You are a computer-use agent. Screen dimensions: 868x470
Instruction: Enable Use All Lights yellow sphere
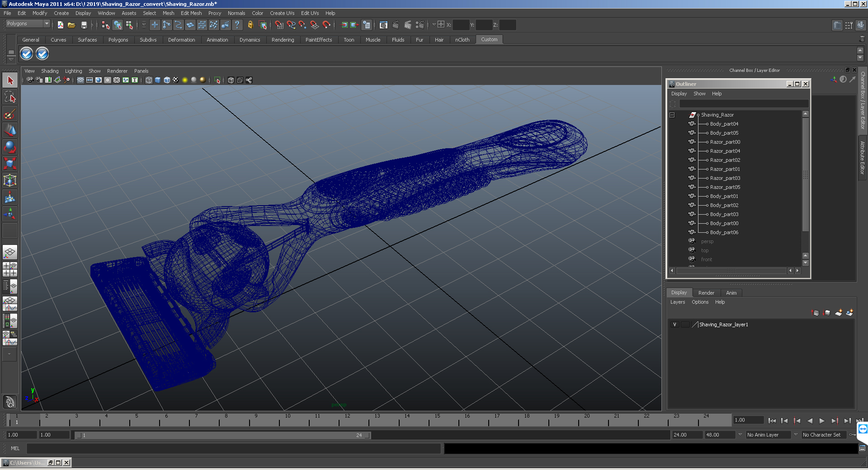tap(185, 80)
